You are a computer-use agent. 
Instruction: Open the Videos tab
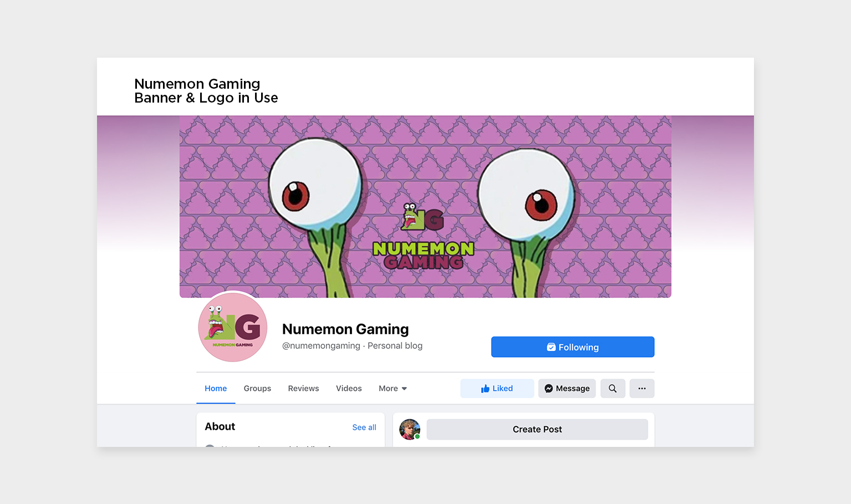349,389
